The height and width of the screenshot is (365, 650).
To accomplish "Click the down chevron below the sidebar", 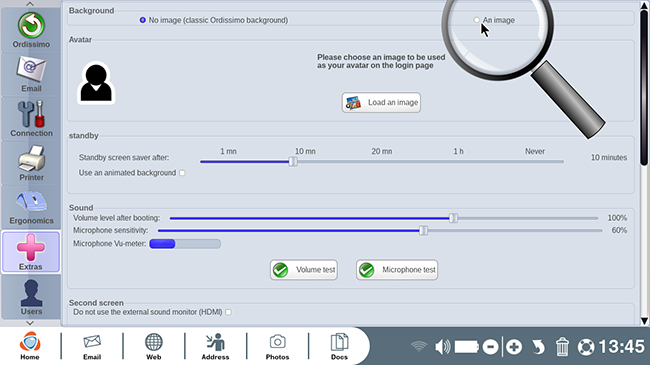I will 30,323.
